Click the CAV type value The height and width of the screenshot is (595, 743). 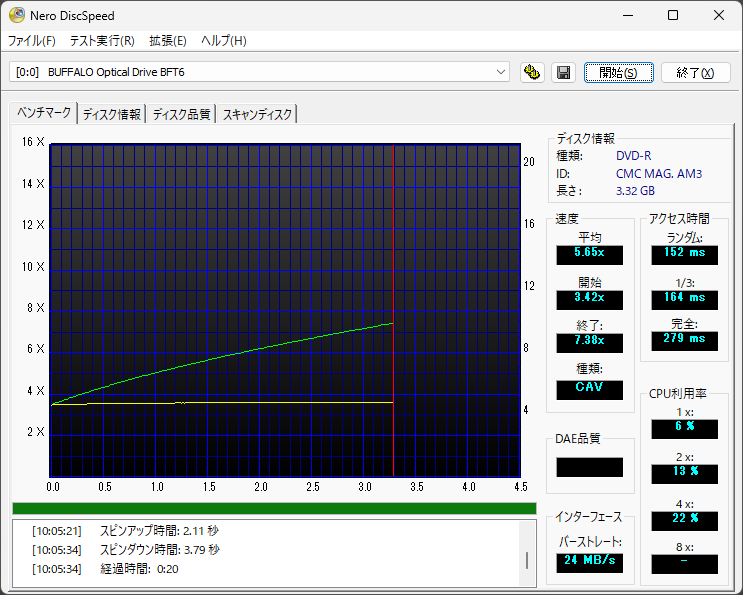[x=589, y=388]
